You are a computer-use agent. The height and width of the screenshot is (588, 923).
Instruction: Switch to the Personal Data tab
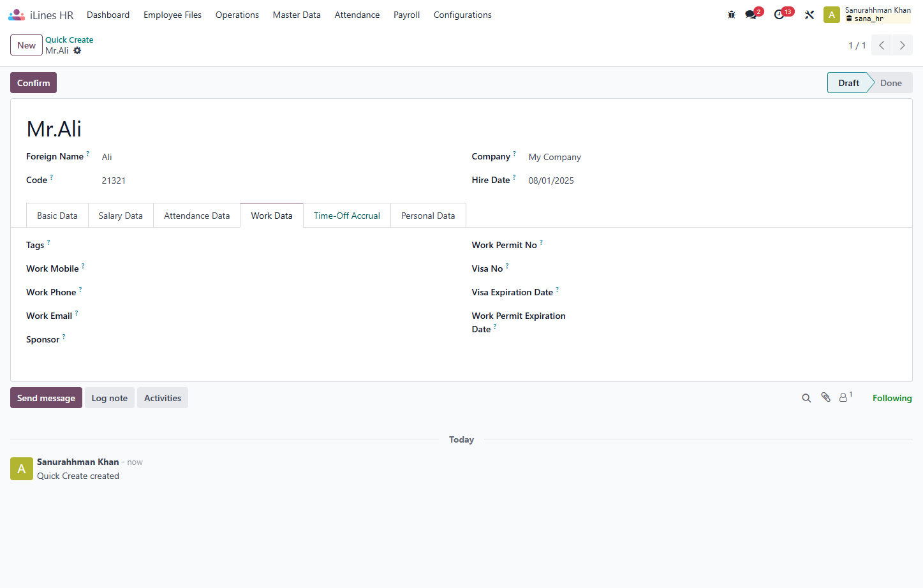pos(428,216)
